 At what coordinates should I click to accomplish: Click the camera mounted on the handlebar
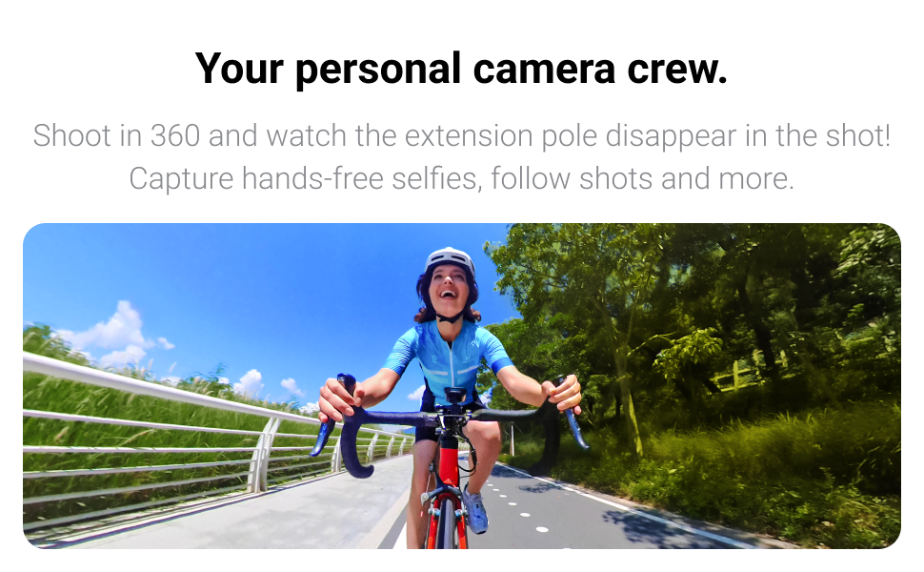[453, 397]
